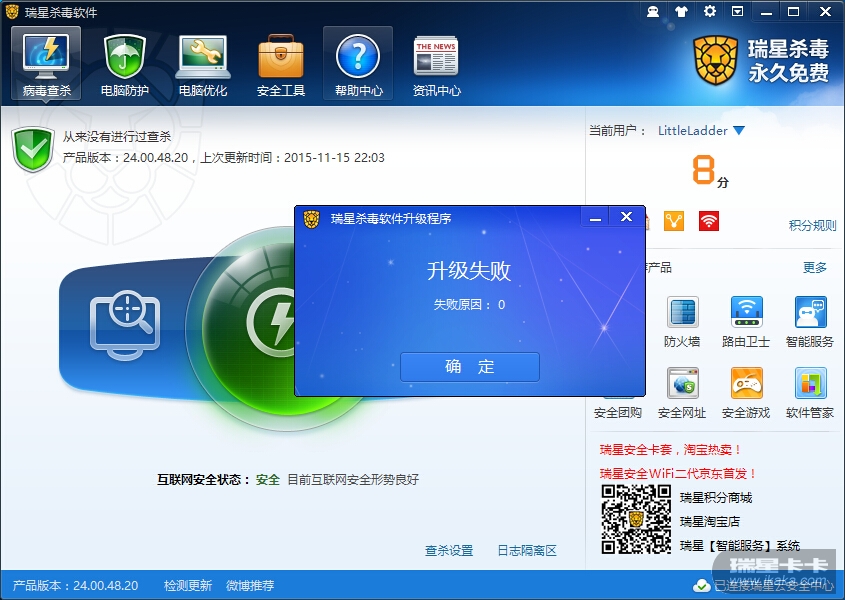Viewport: 845px width, 600px height.
Task: Start the quick scan lightning button
Action: (x=272, y=323)
